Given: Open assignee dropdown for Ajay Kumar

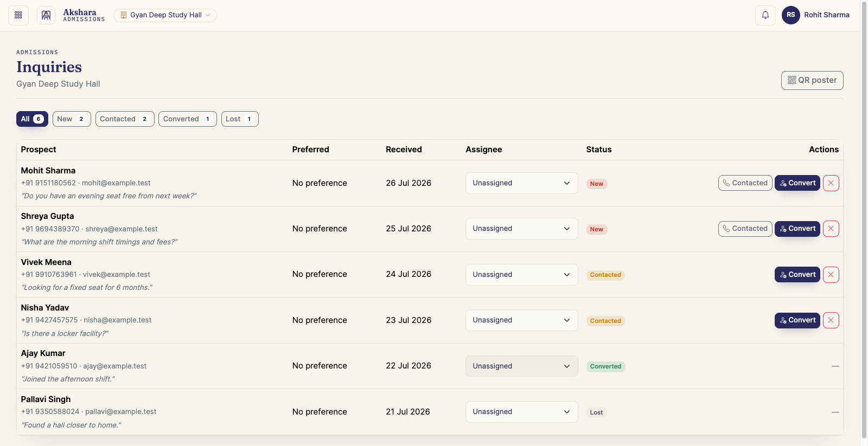Looking at the screenshot, I should pos(521,366).
